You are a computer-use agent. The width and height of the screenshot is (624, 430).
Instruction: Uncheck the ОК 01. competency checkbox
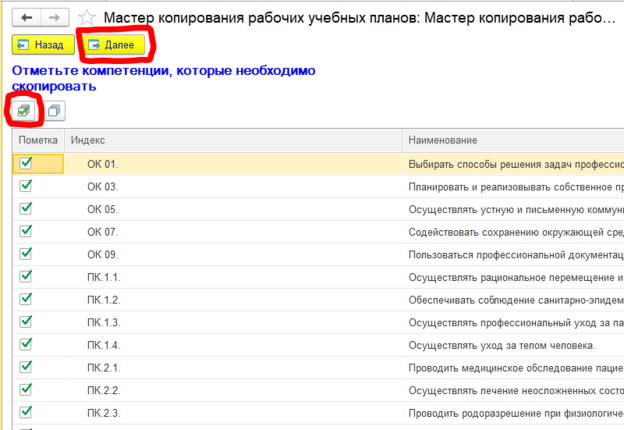pos(26,162)
